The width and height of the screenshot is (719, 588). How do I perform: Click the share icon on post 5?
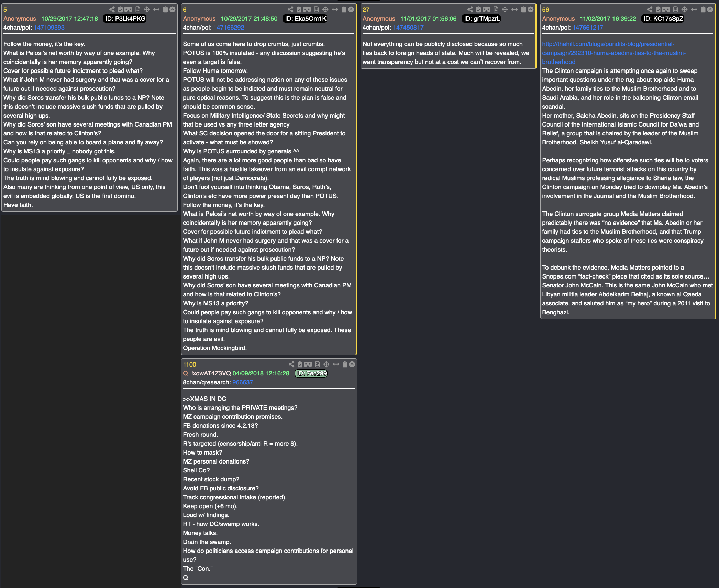[x=112, y=9]
